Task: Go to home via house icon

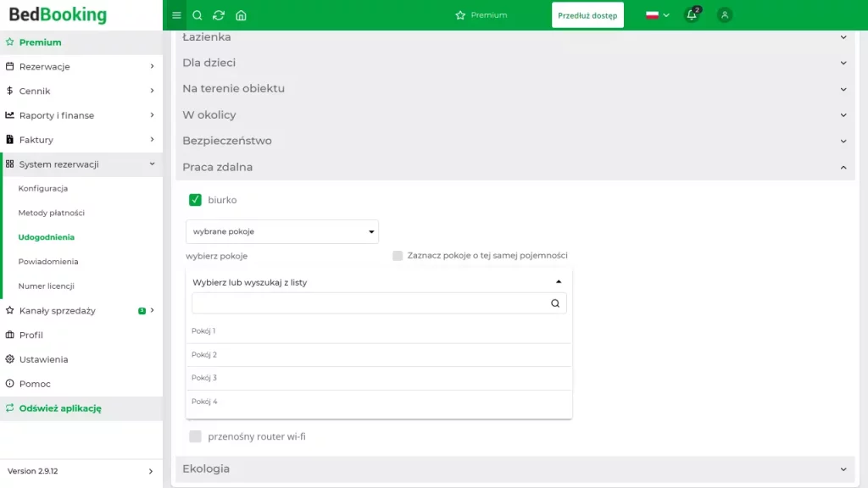Action: point(241,15)
